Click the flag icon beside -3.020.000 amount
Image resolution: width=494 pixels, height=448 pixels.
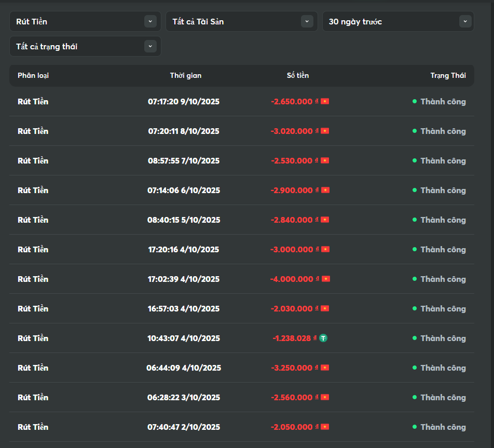tap(325, 131)
